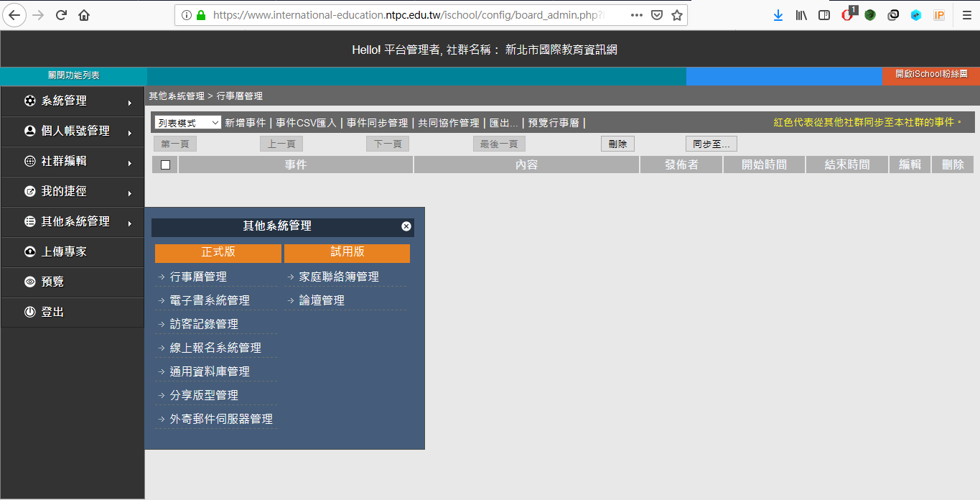Open 行事曆管理 from the popup menu
Screen dimensions: 980x500
[198, 277]
